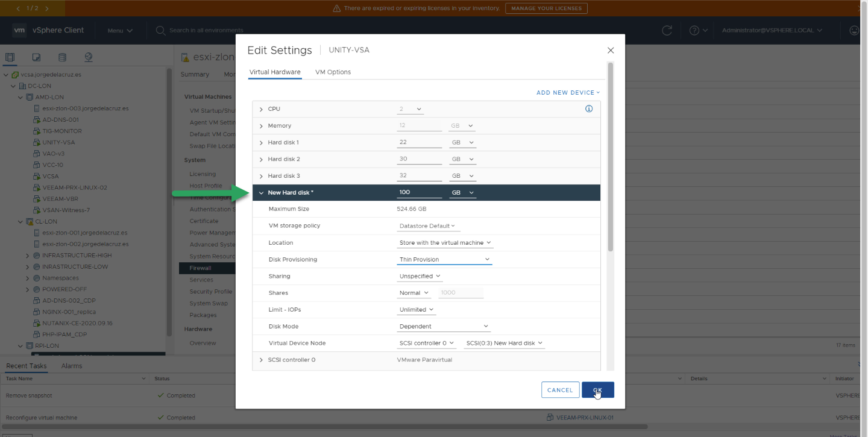Open the Storage inventory icon
The height and width of the screenshot is (437, 868).
pyautogui.click(x=62, y=57)
